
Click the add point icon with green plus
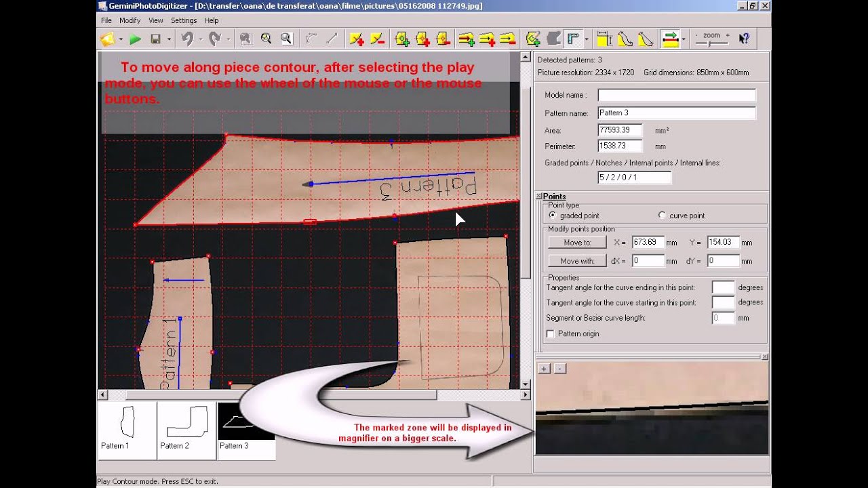pyautogui.click(x=402, y=39)
